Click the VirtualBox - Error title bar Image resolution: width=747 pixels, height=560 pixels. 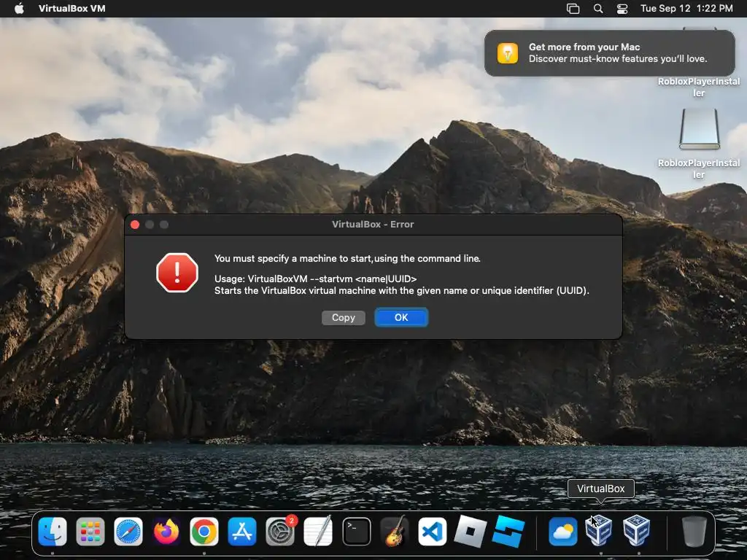point(373,225)
